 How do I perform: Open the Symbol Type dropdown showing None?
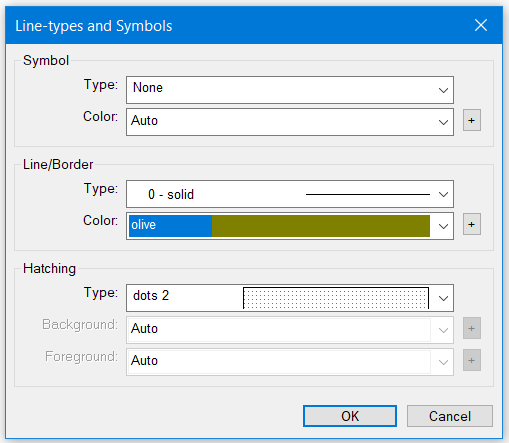click(x=290, y=90)
